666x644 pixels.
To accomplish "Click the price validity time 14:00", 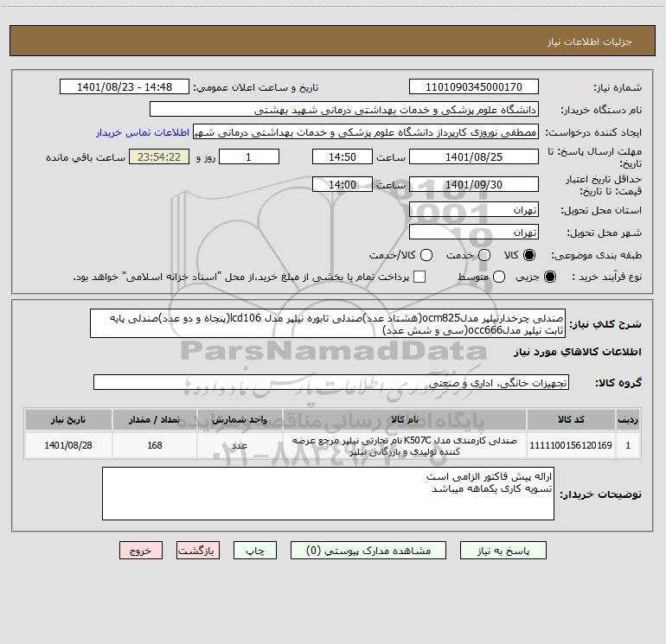I will pos(343,184).
